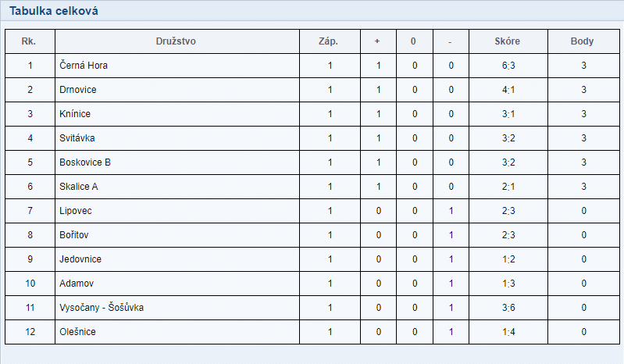Click the Záp. column header
Screen dimensions: 624x364
tap(330, 41)
